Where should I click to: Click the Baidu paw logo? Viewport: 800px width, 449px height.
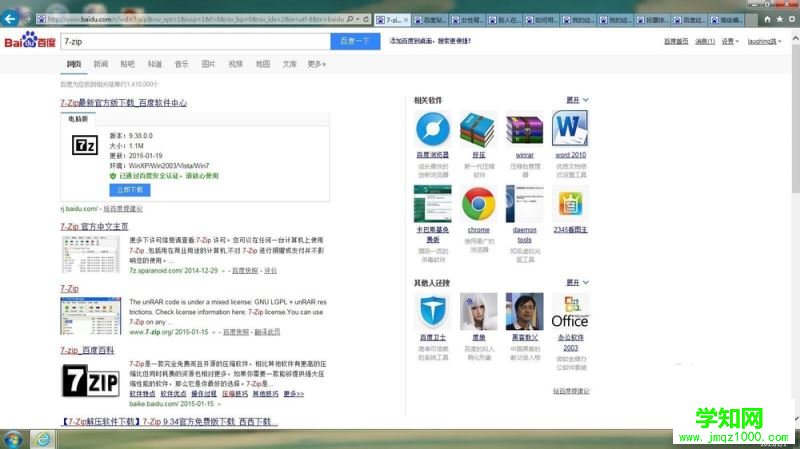pos(30,40)
